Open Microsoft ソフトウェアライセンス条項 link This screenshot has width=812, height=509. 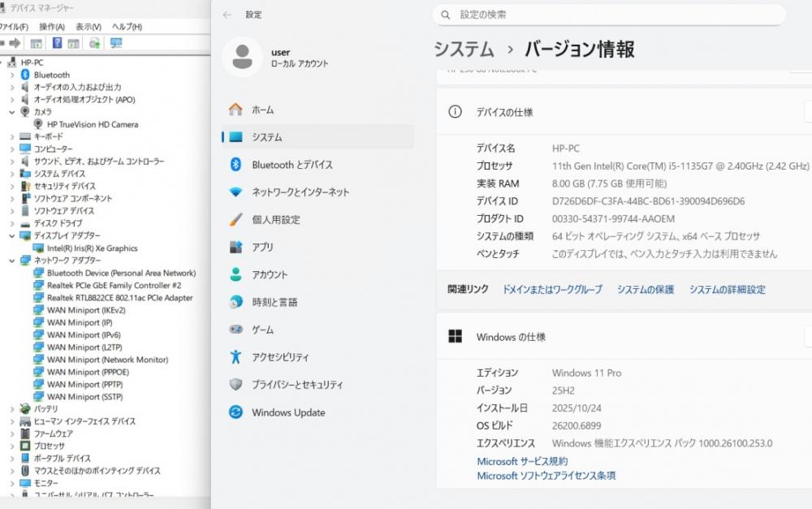(x=546, y=476)
